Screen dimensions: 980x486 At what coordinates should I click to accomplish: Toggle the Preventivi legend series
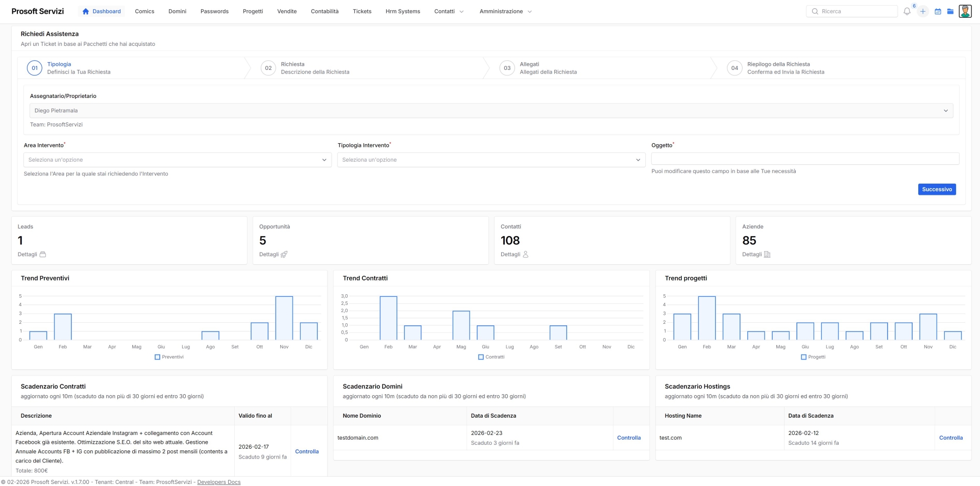169,357
